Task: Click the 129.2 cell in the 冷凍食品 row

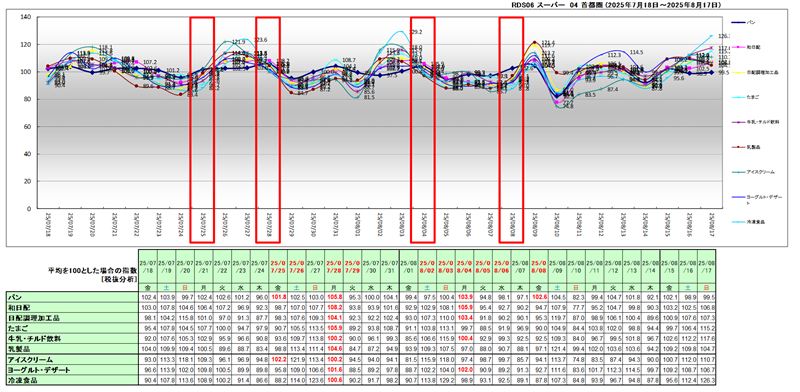Action: click(446, 381)
